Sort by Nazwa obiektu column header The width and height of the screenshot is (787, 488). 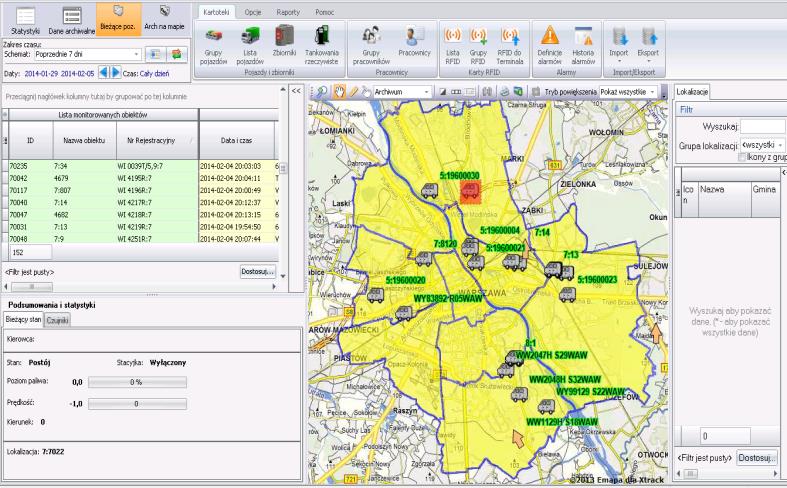(84, 141)
